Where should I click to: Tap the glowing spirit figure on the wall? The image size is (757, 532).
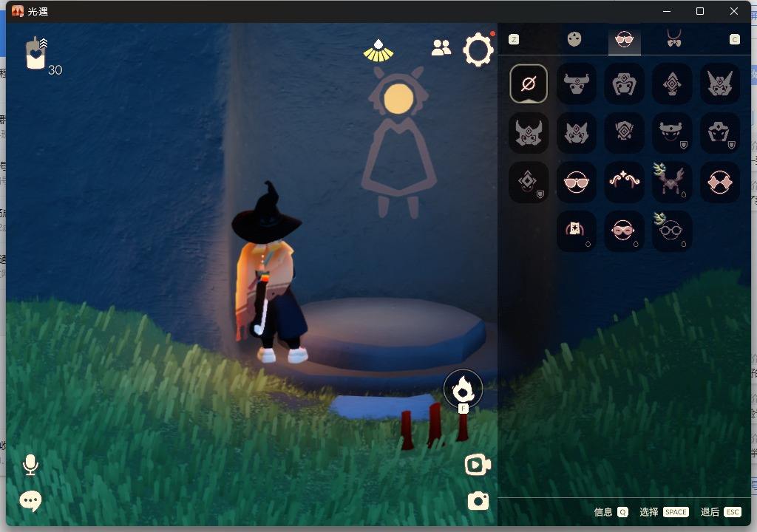398,143
